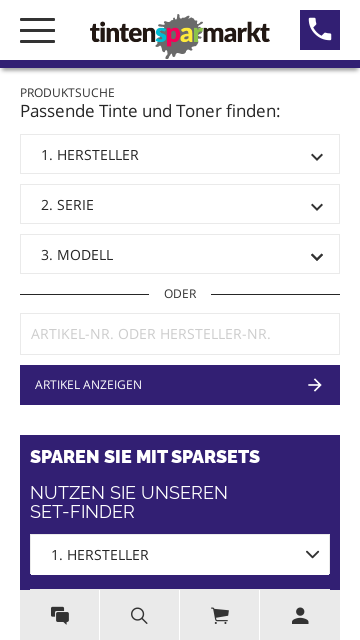
Task: Focus the Artikel-Nr. oder Hersteller-Nr. field
Action: click(x=180, y=334)
